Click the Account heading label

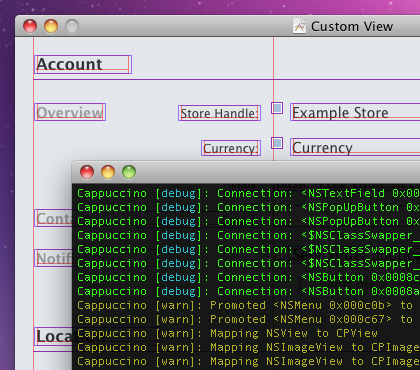(83, 64)
